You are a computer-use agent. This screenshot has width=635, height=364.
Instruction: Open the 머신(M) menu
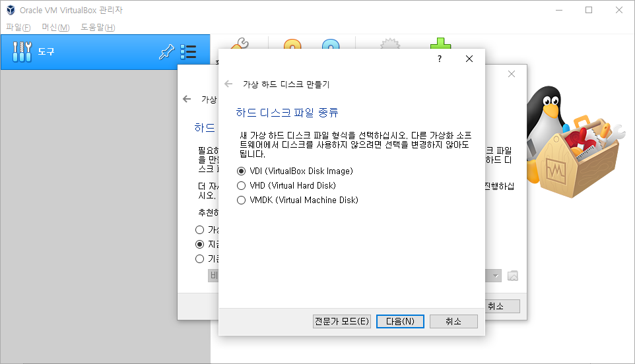point(56,28)
